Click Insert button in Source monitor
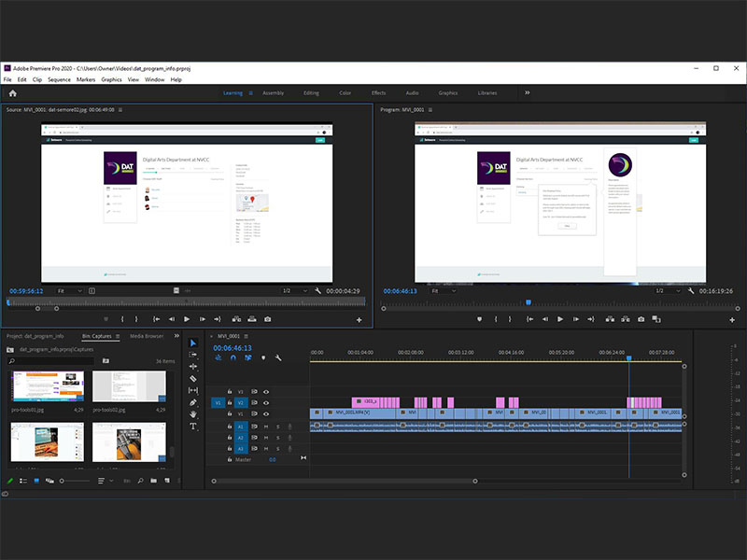 click(236, 319)
